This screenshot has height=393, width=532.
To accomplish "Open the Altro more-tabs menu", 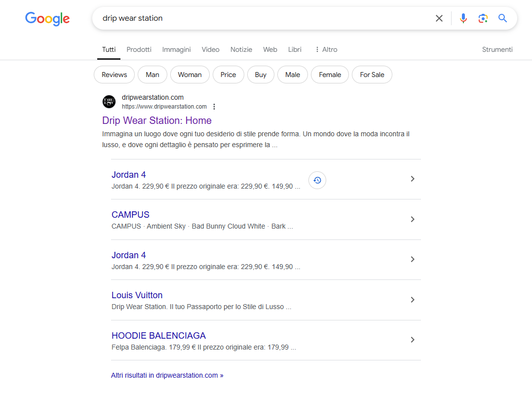I will [x=326, y=49].
